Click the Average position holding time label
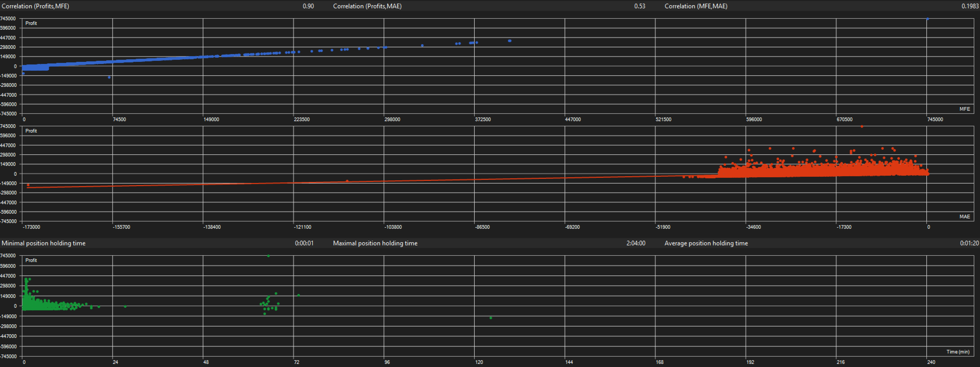 click(x=706, y=243)
